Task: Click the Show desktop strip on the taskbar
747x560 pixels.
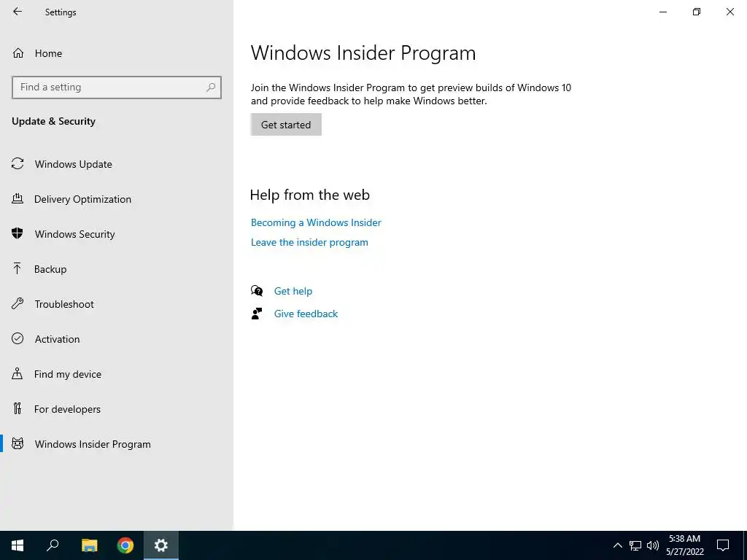Action: (x=745, y=545)
